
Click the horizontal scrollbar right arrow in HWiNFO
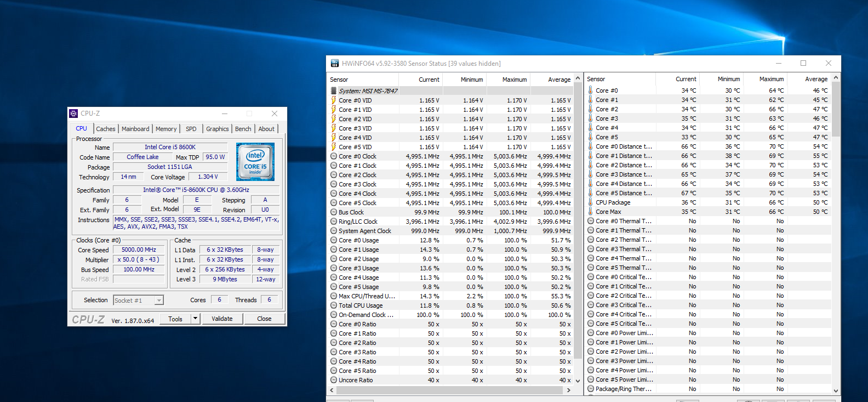(568, 390)
